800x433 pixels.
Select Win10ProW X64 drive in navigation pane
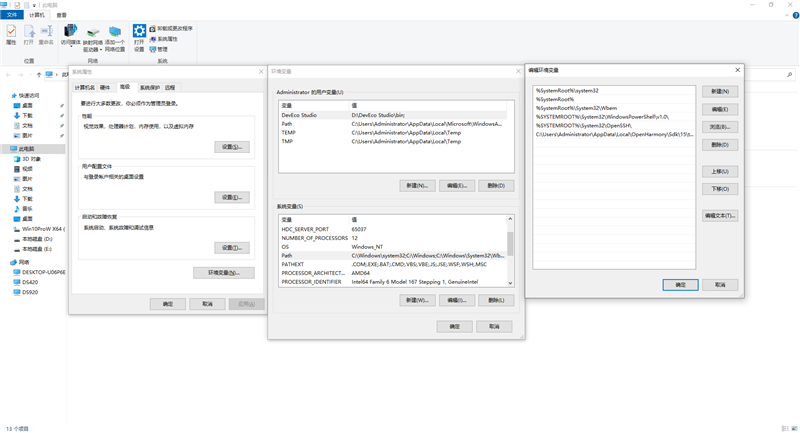[38, 228]
